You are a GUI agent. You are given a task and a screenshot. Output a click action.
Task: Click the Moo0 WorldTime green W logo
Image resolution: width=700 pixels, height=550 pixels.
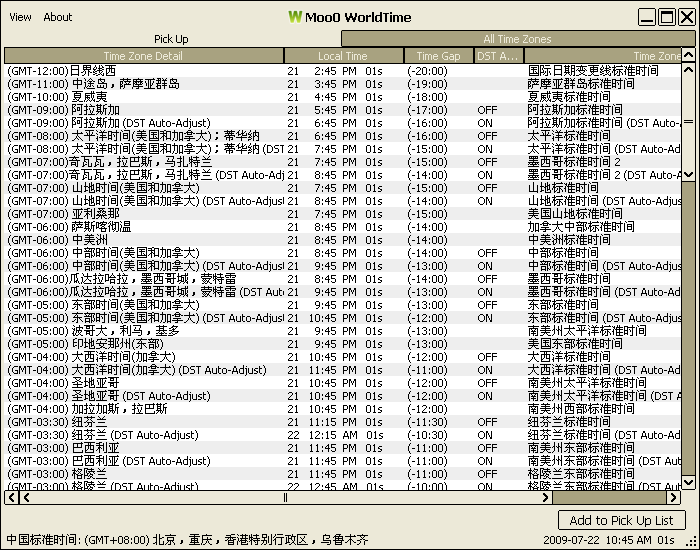coord(295,17)
